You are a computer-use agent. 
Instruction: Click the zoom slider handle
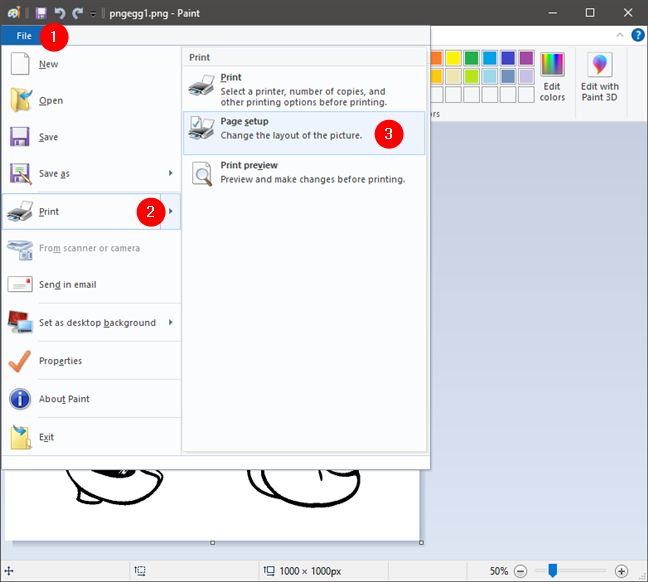click(x=552, y=571)
